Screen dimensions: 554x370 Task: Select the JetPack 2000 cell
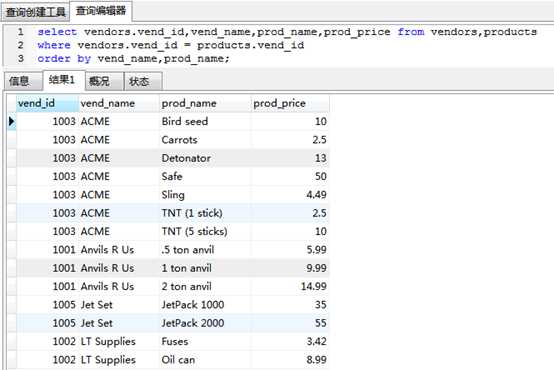click(x=205, y=323)
